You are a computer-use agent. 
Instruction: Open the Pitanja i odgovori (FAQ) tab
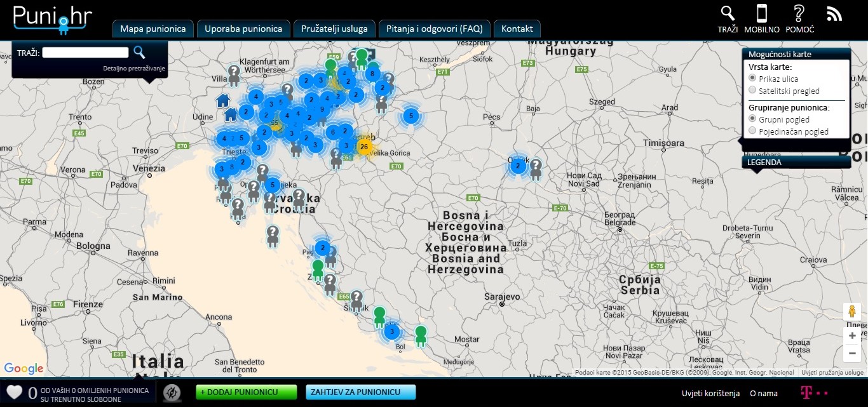click(x=435, y=29)
